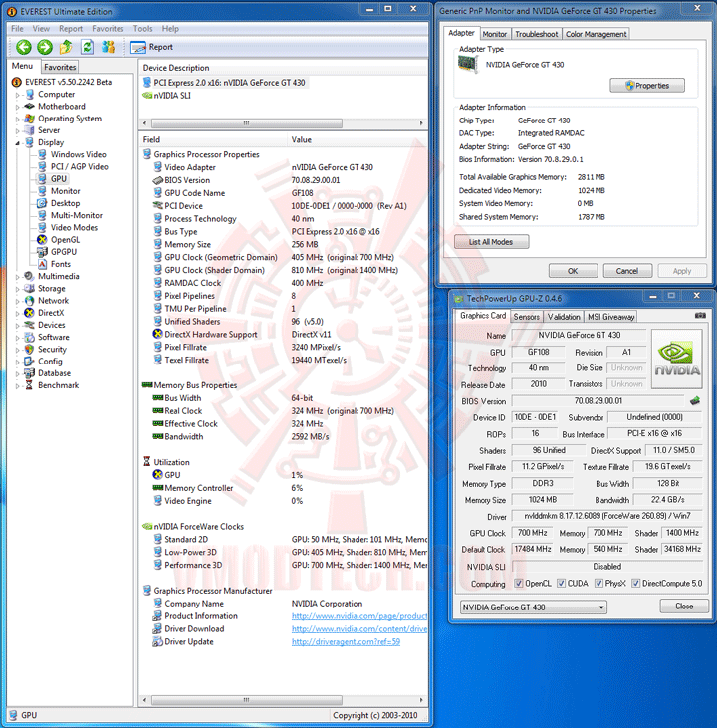Screen dimensions: 717x728
Task: Select PCI / AGP Video in tree
Action: [x=79, y=166]
